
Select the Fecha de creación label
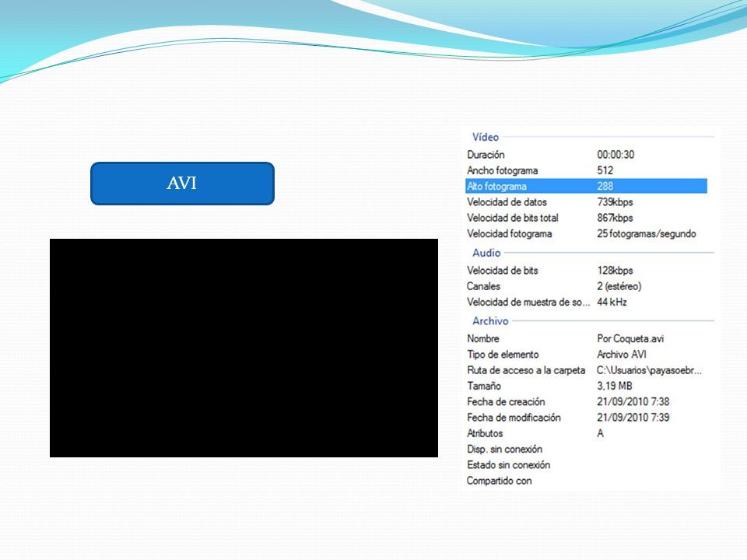506,402
